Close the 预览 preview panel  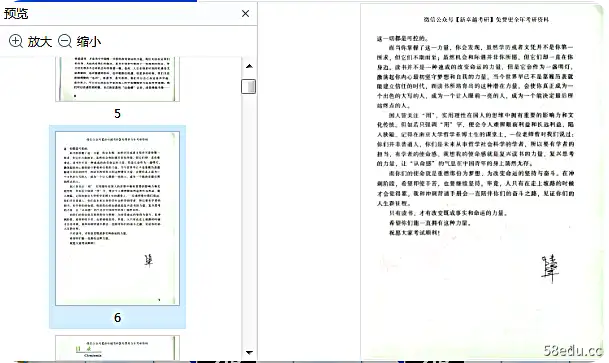[x=245, y=14]
